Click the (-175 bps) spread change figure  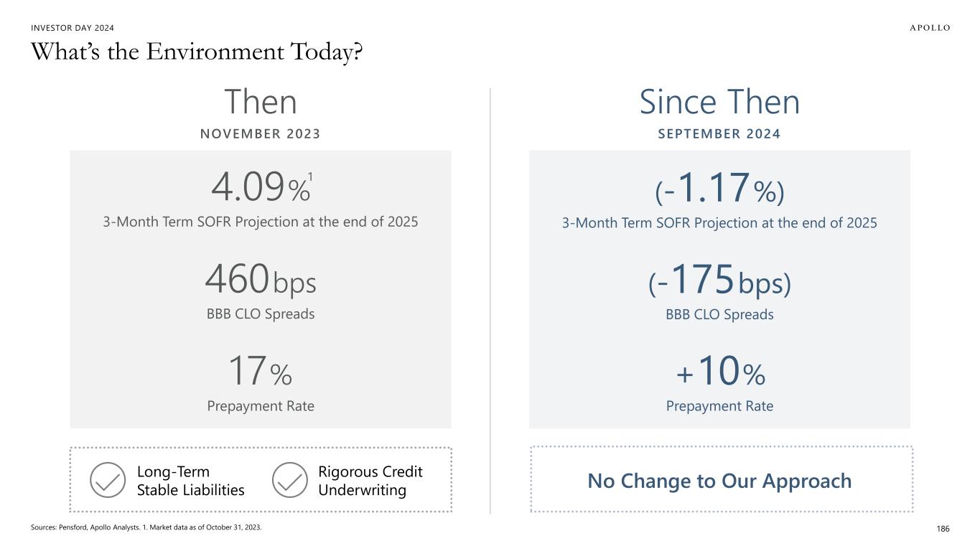pyautogui.click(x=719, y=281)
